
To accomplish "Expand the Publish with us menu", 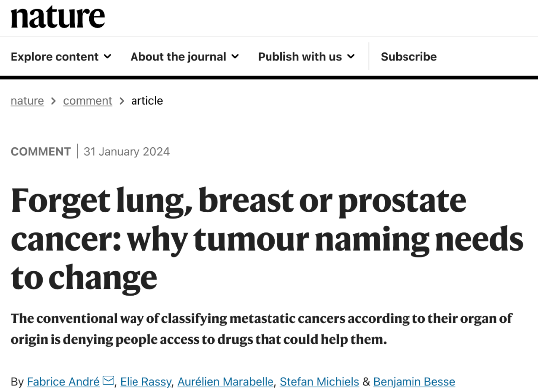I will tap(306, 57).
